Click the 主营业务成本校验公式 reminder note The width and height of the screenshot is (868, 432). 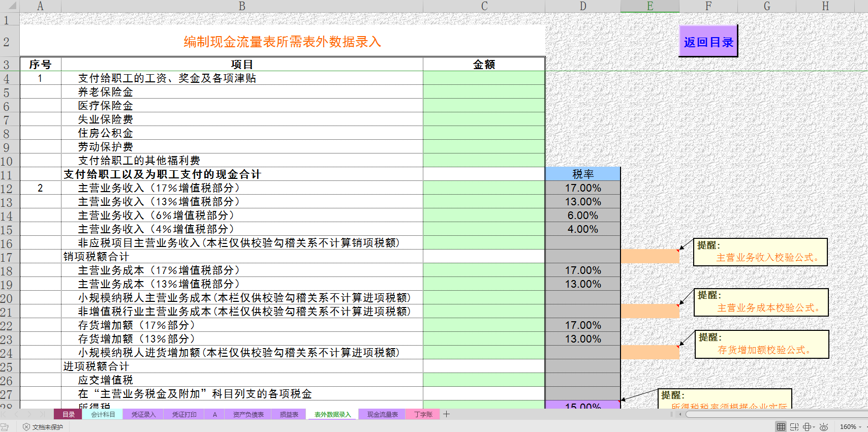pyautogui.click(x=761, y=302)
